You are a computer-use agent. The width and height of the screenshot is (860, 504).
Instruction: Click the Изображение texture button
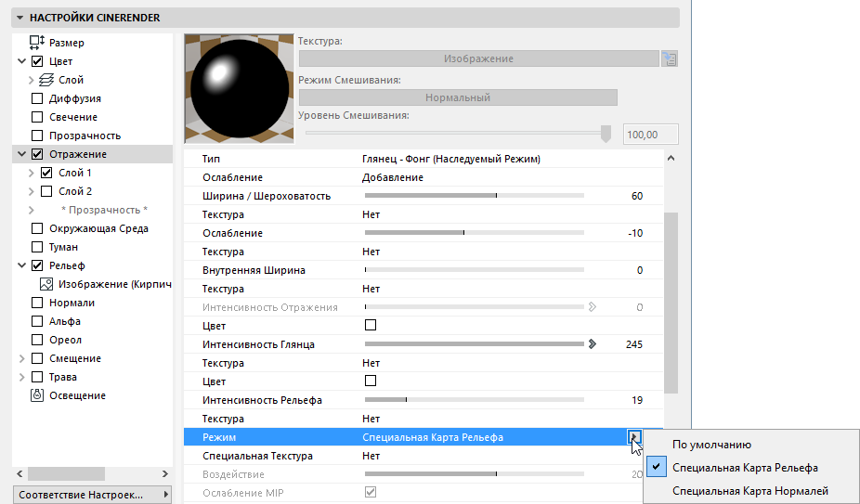pos(479,58)
